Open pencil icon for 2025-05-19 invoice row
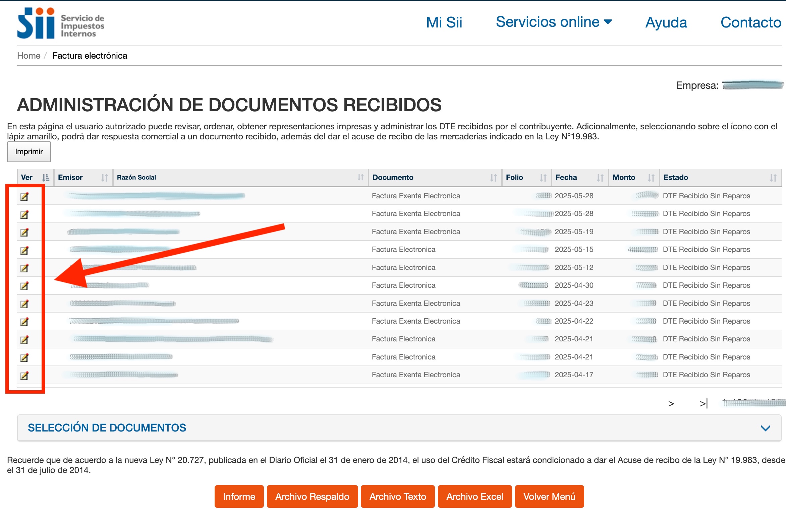 (24, 232)
